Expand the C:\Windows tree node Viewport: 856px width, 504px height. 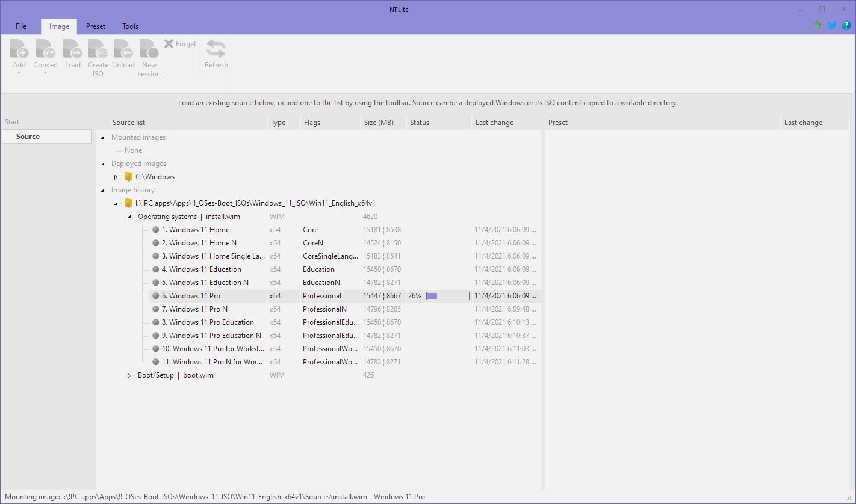(116, 177)
